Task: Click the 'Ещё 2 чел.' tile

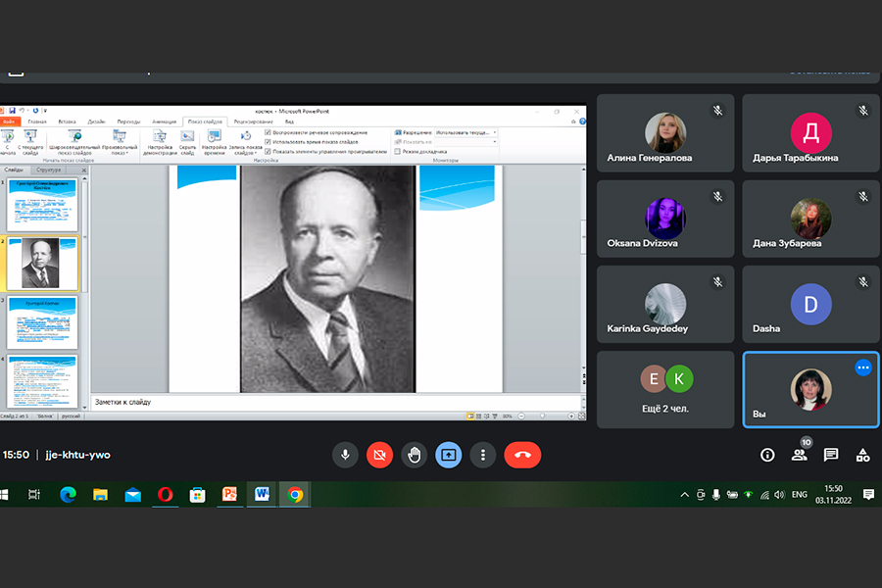Action: click(665, 389)
